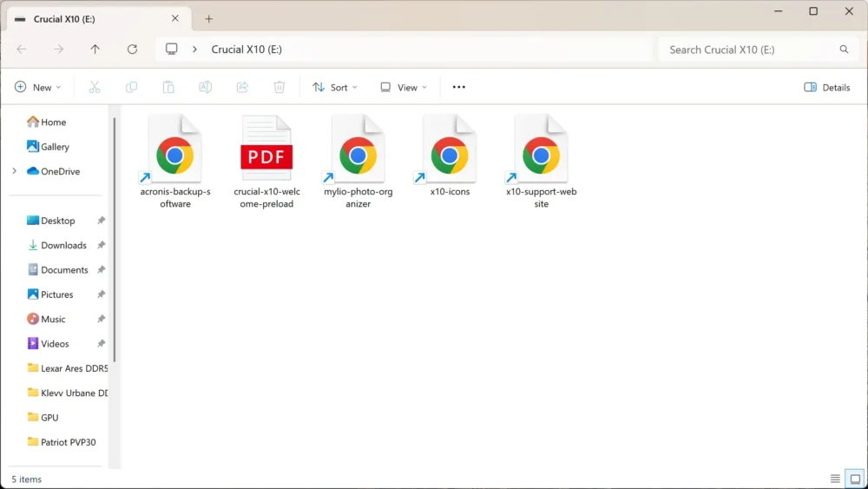Unpin Music using its pin icon
Image resolution: width=868 pixels, height=489 pixels.
click(x=102, y=319)
